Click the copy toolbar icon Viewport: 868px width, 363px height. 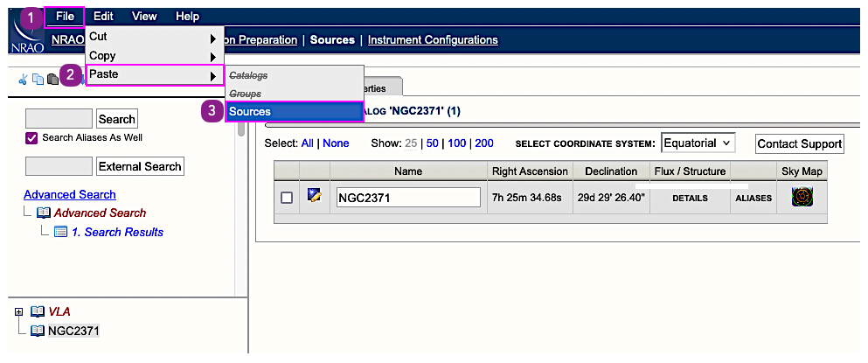[x=38, y=79]
